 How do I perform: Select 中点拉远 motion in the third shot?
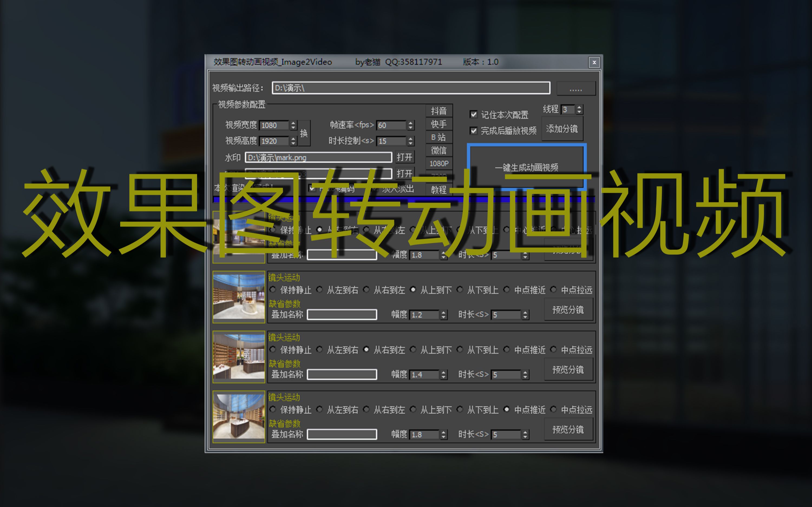click(x=553, y=350)
